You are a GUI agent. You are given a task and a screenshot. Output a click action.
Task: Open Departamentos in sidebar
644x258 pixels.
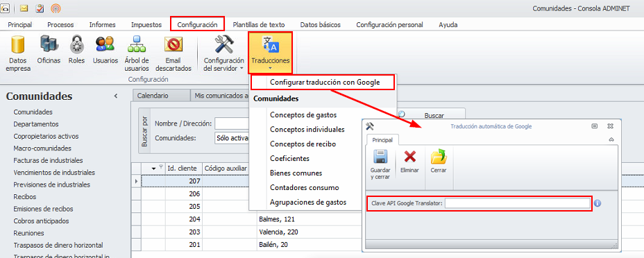click(x=36, y=124)
